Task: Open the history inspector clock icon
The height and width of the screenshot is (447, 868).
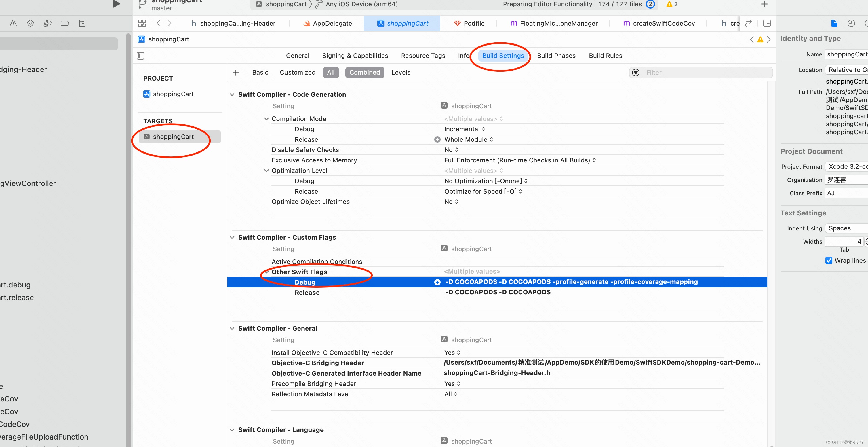Action: (x=851, y=23)
